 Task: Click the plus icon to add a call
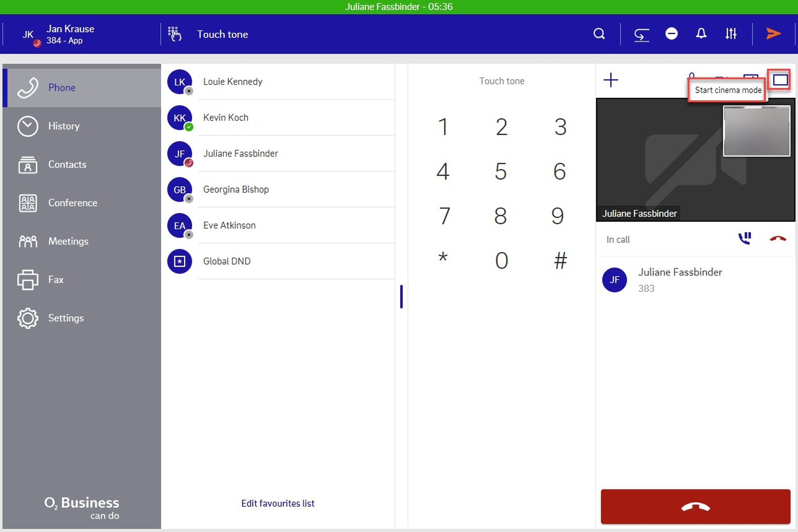[x=610, y=80]
